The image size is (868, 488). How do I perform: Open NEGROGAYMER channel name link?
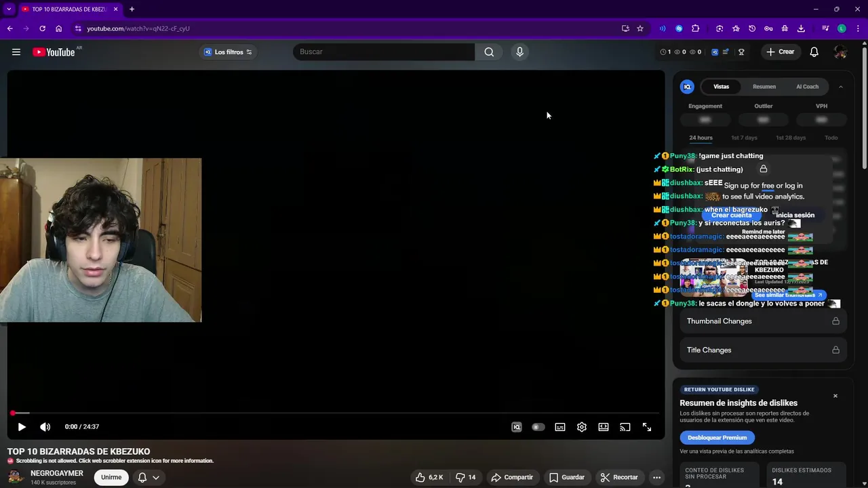(x=57, y=473)
